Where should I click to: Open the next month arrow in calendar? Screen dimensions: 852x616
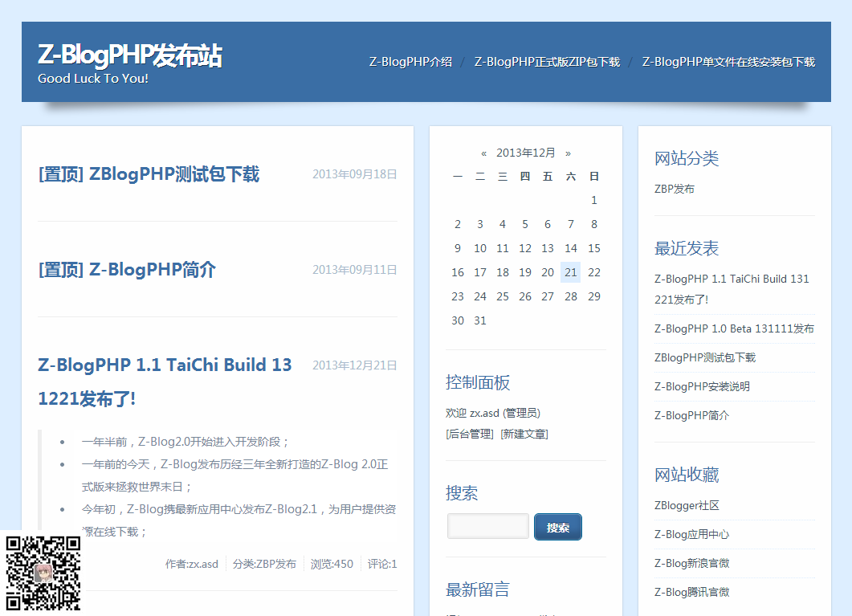tap(569, 153)
